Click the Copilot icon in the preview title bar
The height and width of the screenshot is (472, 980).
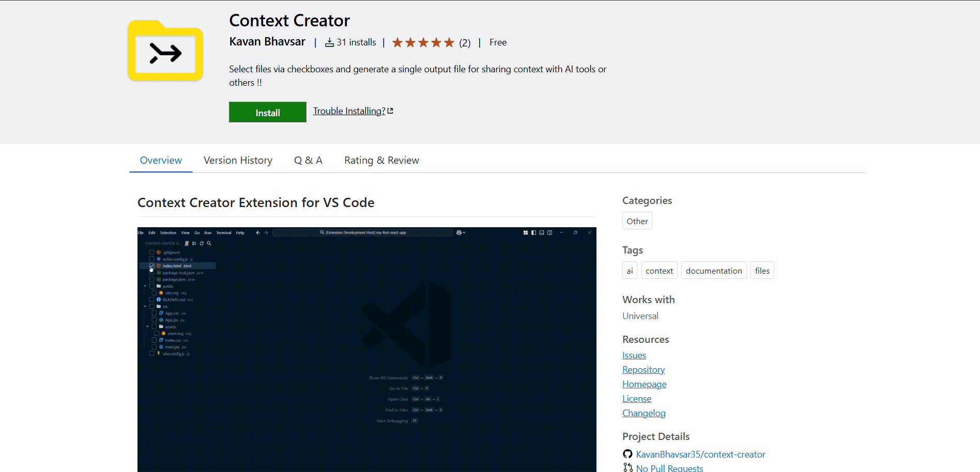[458, 232]
